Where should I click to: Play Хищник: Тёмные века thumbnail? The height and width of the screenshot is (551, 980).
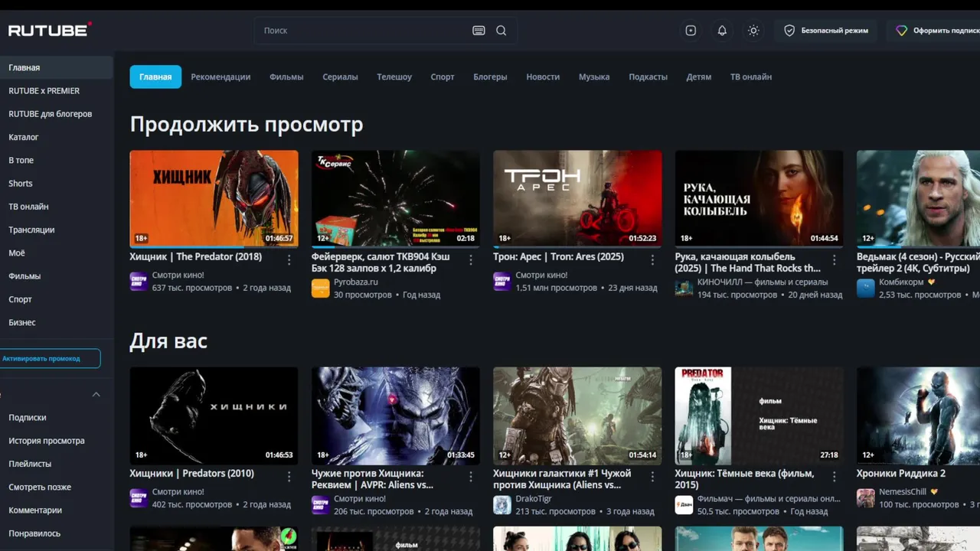759,415
